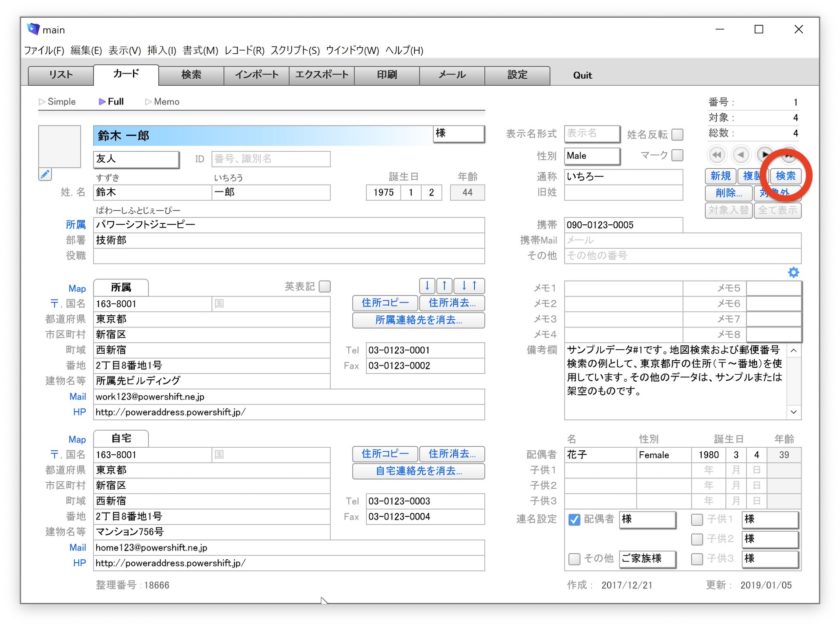Image resolution: width=840 pixels, height=627 pixels.
Task: Advance with the next record arrow
Action: (x=764, y=155)
